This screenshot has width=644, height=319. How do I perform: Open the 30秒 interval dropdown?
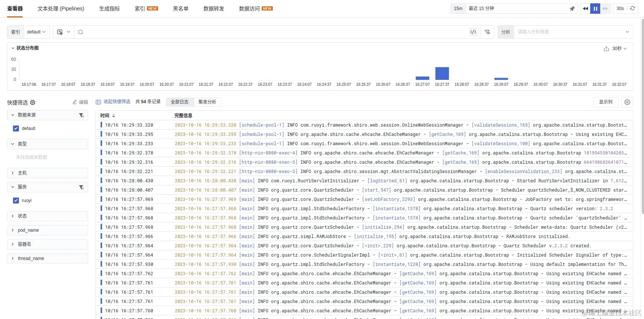pyautogui.click(x=619, y=49)
